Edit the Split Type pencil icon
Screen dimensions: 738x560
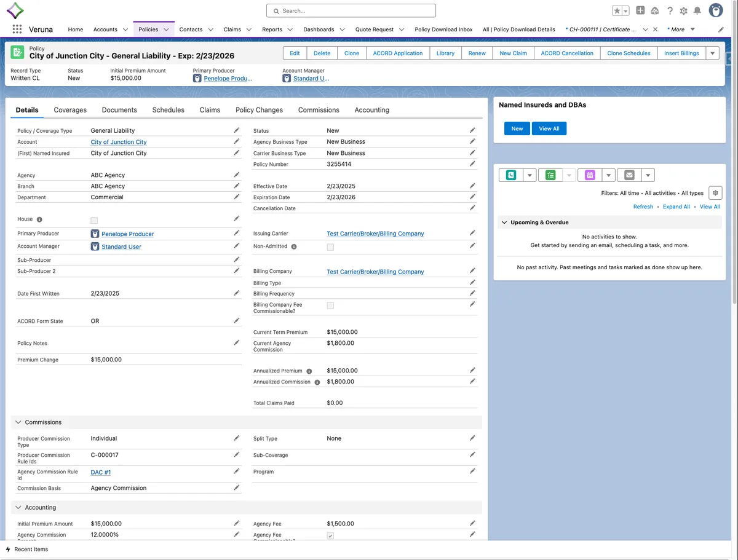tap(472, 438)
